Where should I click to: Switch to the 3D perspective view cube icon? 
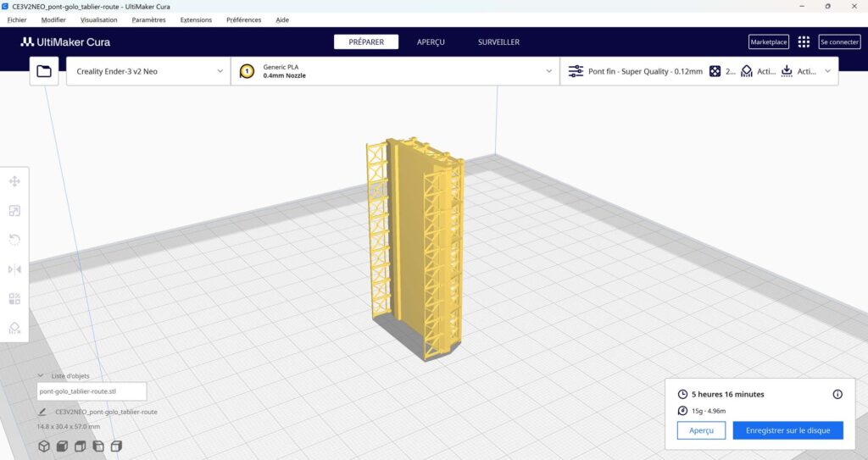click(44, 446)
